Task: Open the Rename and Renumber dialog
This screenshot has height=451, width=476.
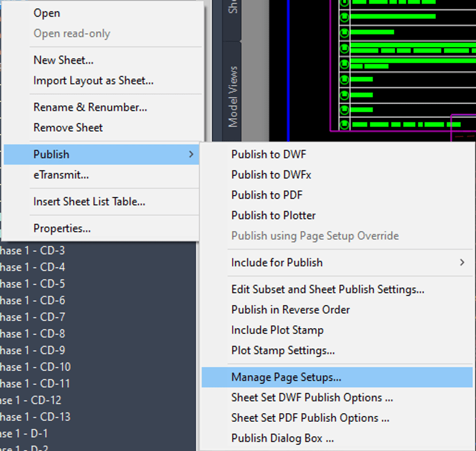Action: pyautogui.click(x=89, y=107)
